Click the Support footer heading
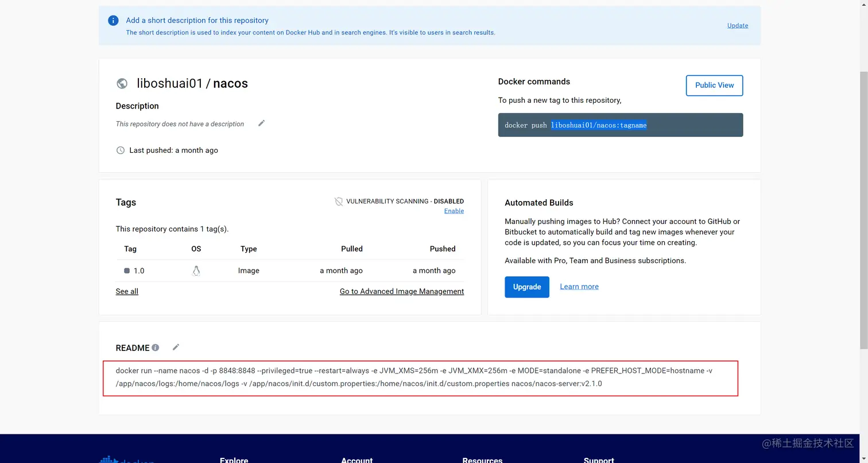 pos(599,460)
